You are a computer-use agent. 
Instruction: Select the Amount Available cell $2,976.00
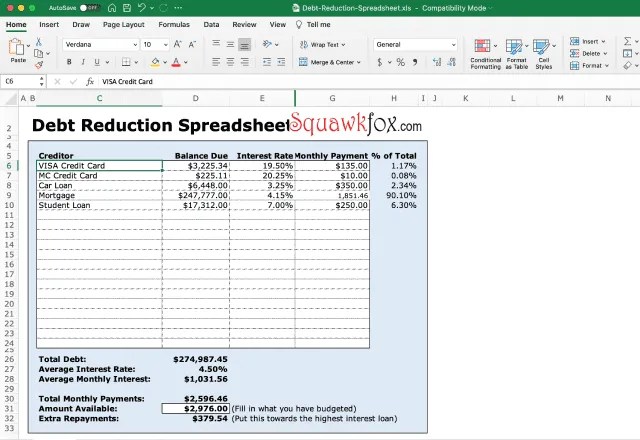tap(196, 409)
